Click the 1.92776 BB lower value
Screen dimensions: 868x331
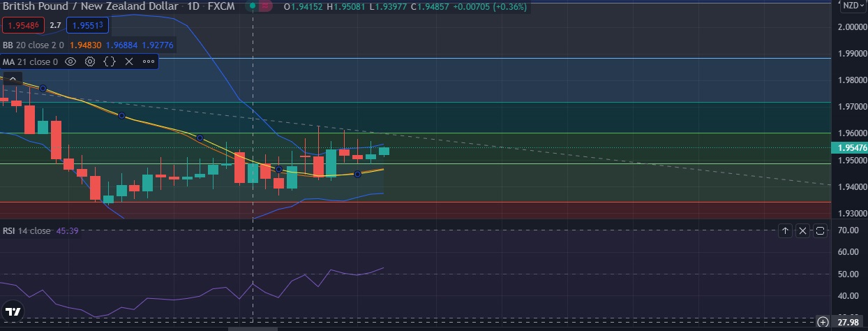[158, 45]
